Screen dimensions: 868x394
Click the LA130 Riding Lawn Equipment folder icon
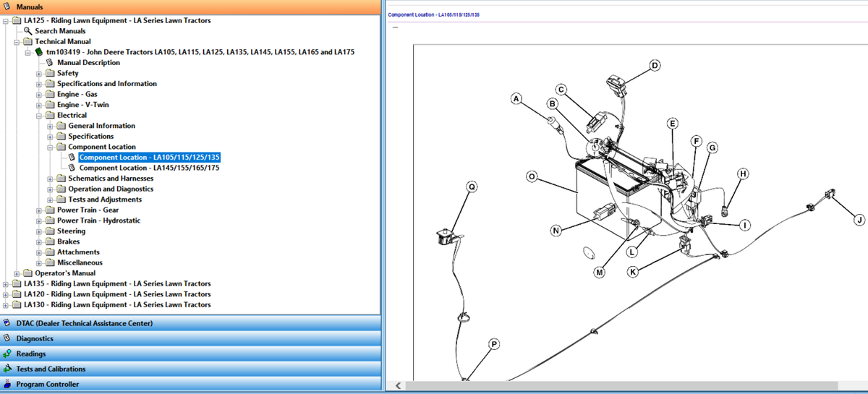click(x=17, y=304)
